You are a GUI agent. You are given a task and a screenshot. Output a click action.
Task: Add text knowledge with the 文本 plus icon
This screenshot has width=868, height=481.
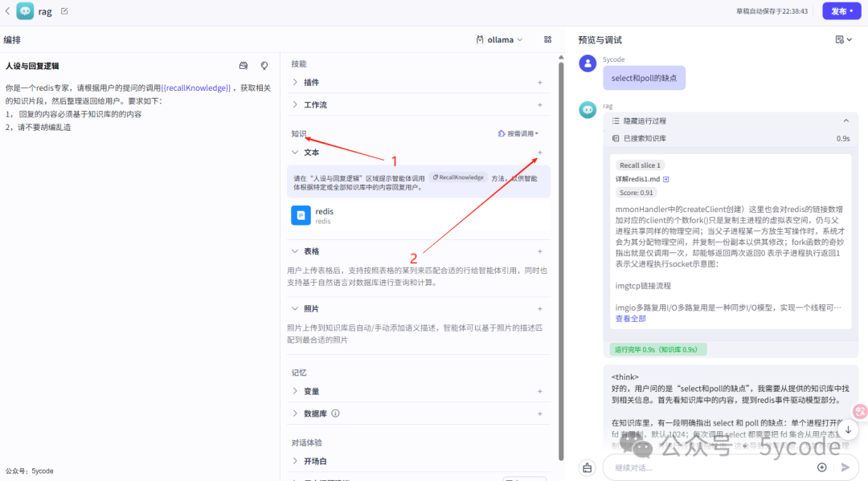click(x=540, y=153)
